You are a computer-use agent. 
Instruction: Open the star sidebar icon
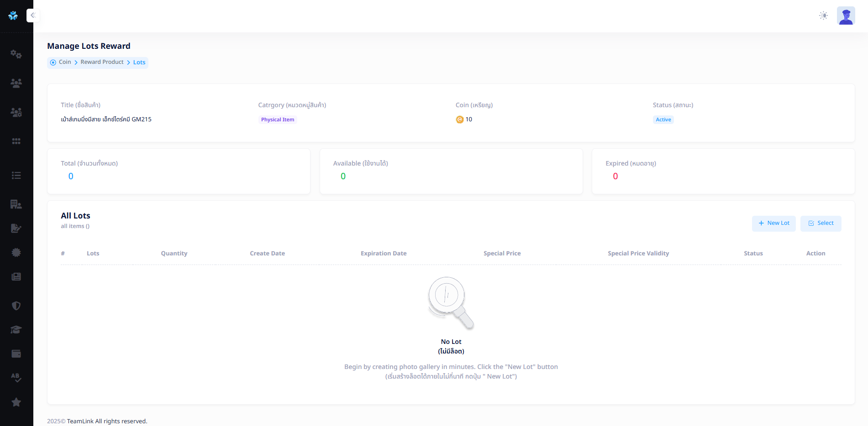16,402
